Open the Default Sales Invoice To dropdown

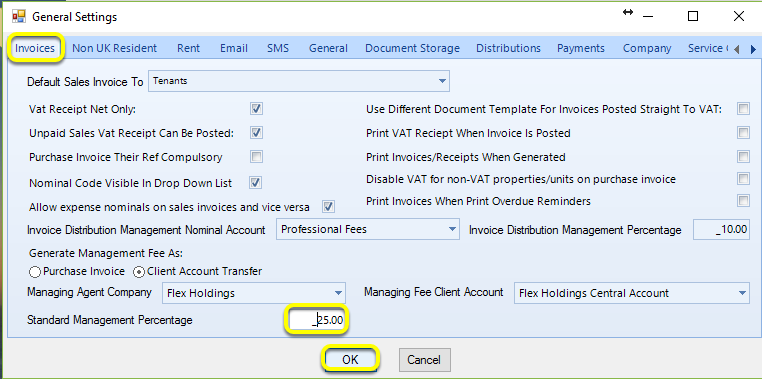pos(299,81)
